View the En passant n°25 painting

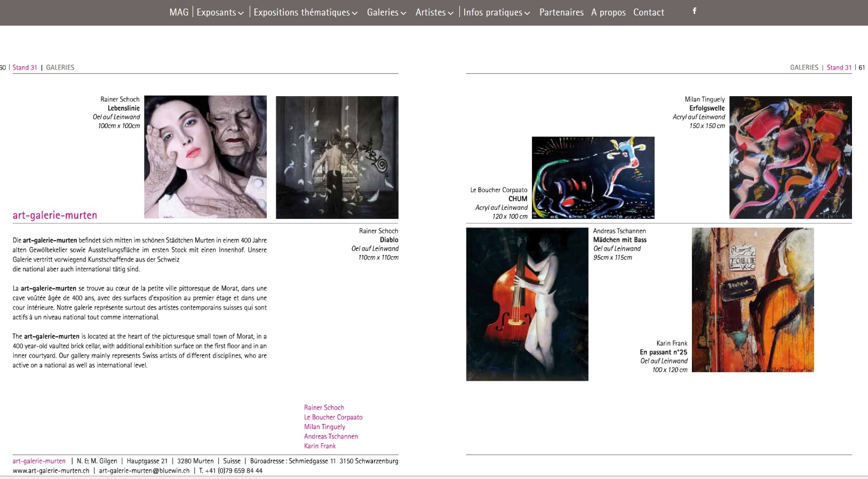pyautogui.click(x=753, y=300)
